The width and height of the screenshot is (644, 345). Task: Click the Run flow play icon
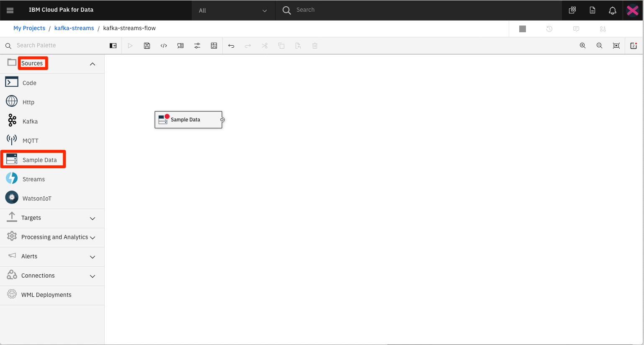pyautogui.click(x=130, y=46)
